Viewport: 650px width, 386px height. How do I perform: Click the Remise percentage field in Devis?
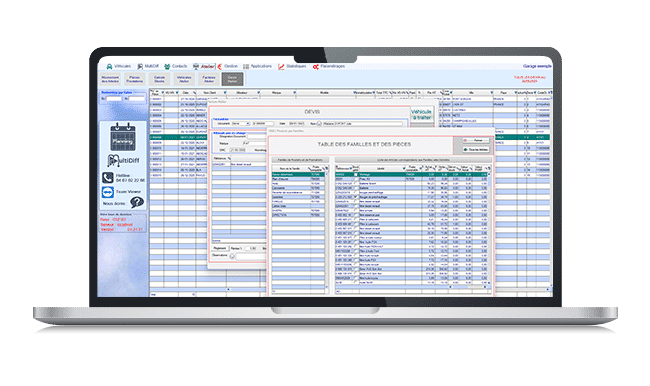click(x=251, y=248)
